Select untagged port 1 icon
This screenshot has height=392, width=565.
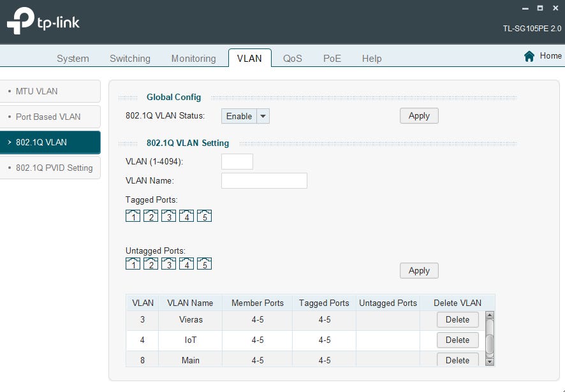point(133,264)
